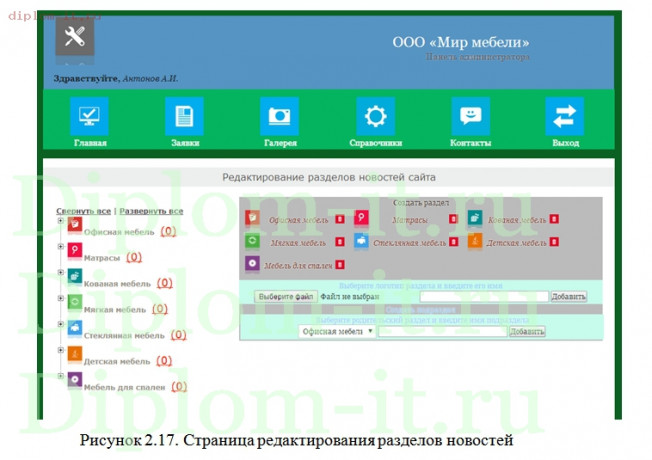
Task: Delete Офисная мебель section in grey panel
Action: pyautogui.click(x=340, y=219)
